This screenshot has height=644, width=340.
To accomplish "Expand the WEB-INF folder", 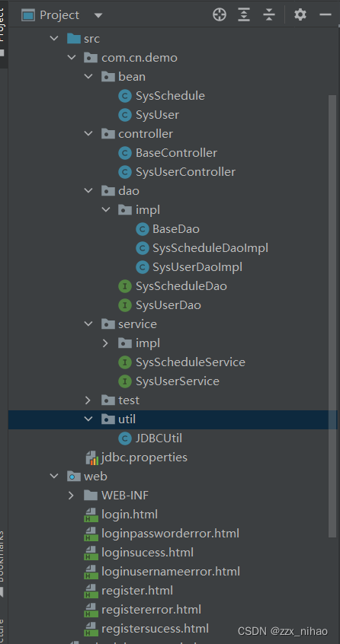I will tap(71, 496).
